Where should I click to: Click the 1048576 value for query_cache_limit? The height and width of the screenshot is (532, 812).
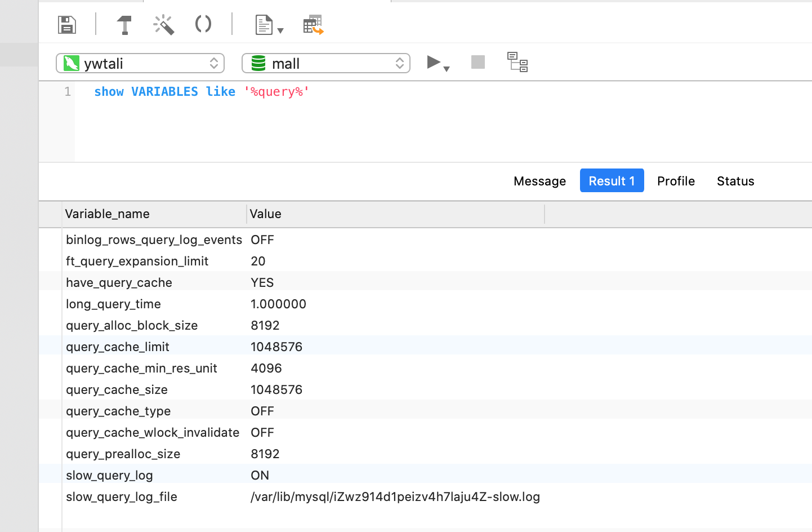[x=276, y=347]
